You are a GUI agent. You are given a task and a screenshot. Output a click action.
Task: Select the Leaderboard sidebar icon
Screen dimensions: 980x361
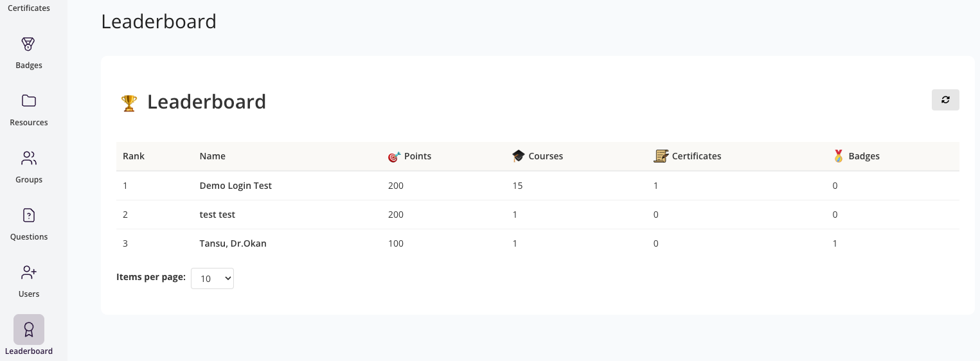(28, 330)
